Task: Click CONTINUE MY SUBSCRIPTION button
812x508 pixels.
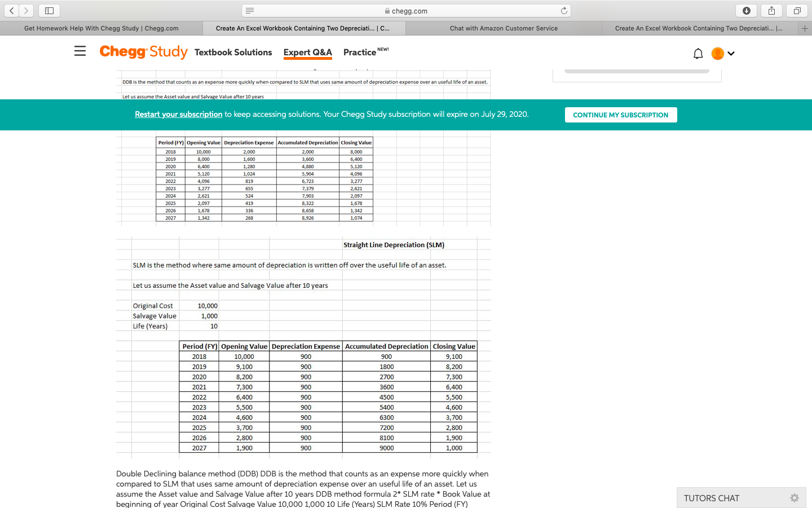Action: pyautogui.click(x=621, y=115)
